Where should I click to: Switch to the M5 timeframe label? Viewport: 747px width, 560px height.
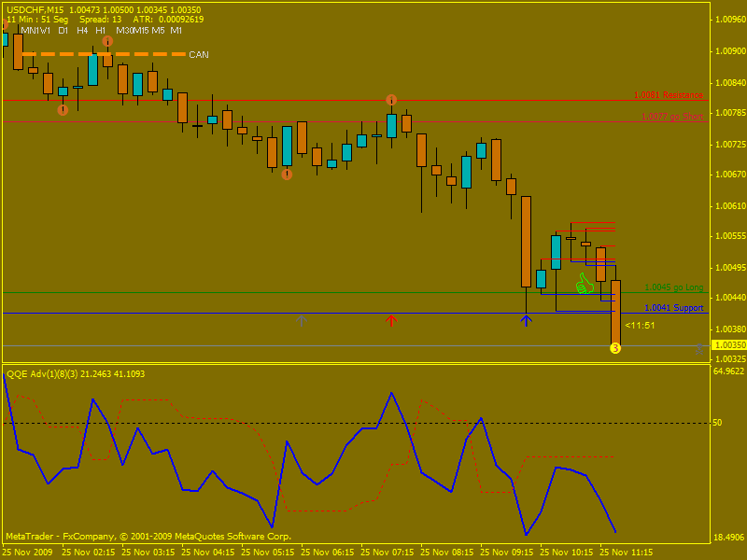[x=158, y=31]
